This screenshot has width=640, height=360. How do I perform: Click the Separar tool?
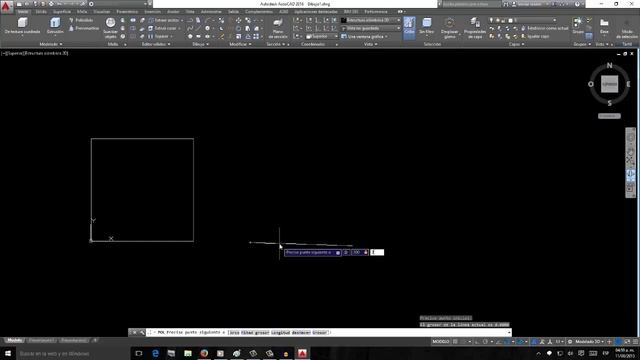click(x=160, y=36)
